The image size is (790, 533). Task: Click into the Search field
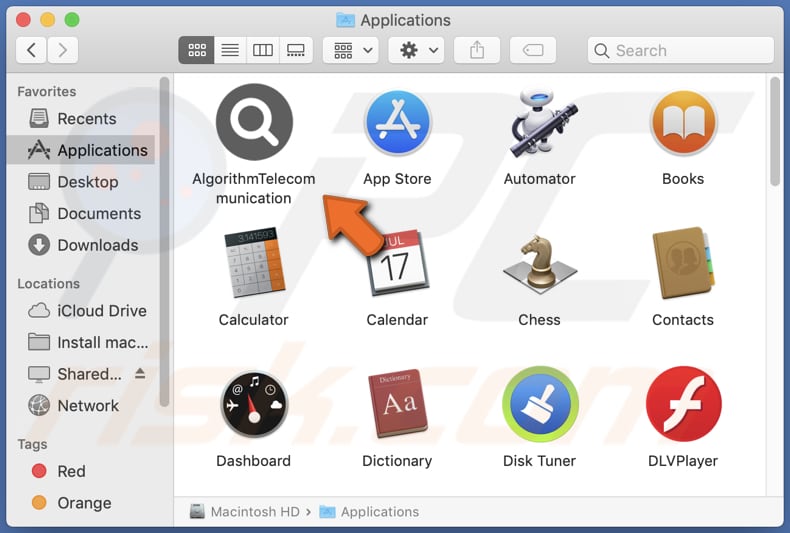pyautogui.click(x=681, y=50)
